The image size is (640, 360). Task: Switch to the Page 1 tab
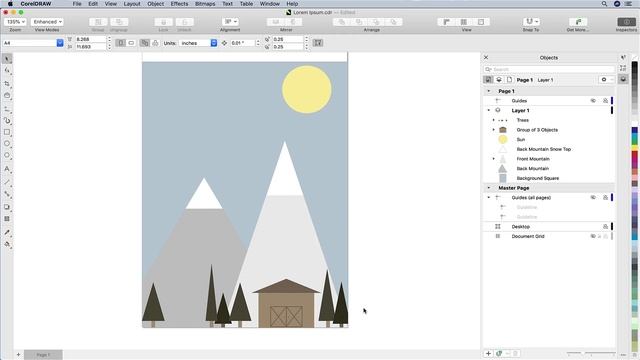[43, 355]
